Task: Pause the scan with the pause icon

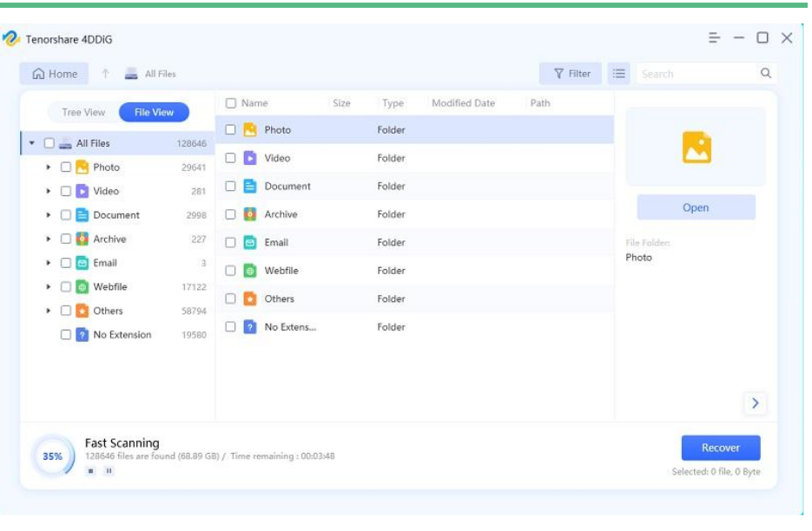Action: pyautogui.click(x=109, y=471)
